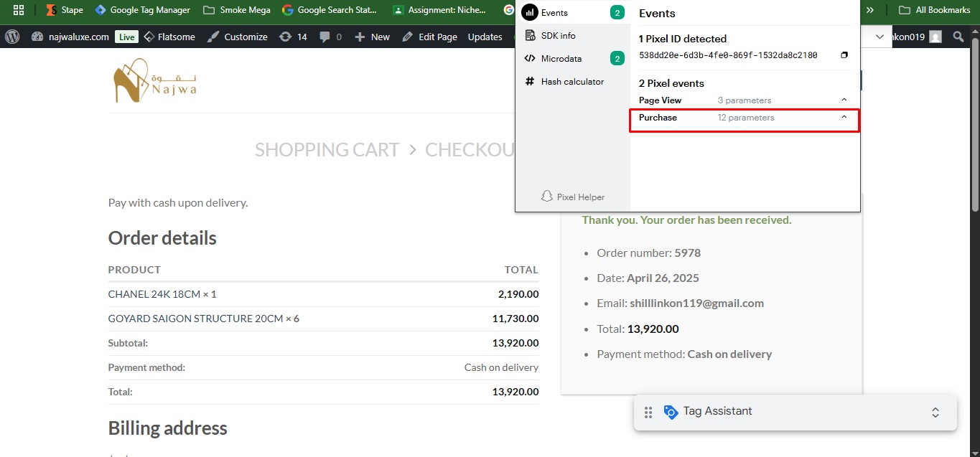
Task: Click the updates refresh icon showing 14
Action: pyautogui.click(x=285, y=37)
